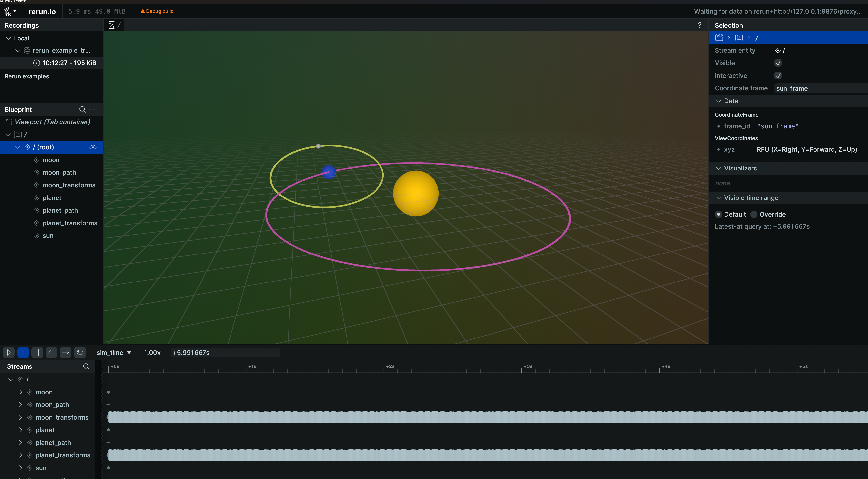Open the Streams panel search
The image size is (868, 479).
(86, 366)
